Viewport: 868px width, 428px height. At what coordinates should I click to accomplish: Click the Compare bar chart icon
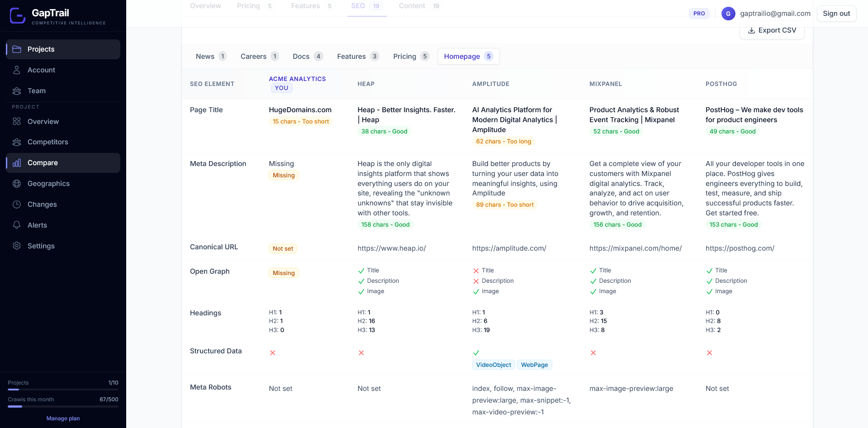tap(17, 163)
